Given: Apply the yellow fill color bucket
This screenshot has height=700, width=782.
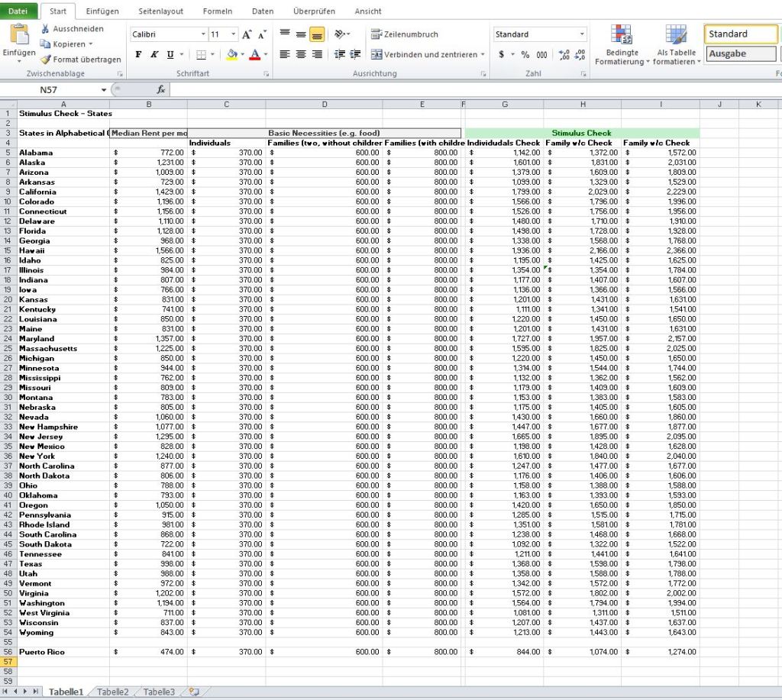Looking at the screenshot, I should click(231, 54).
